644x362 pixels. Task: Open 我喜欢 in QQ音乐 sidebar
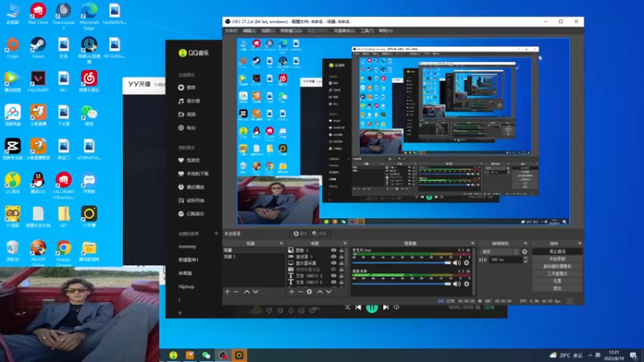[189, 160]
